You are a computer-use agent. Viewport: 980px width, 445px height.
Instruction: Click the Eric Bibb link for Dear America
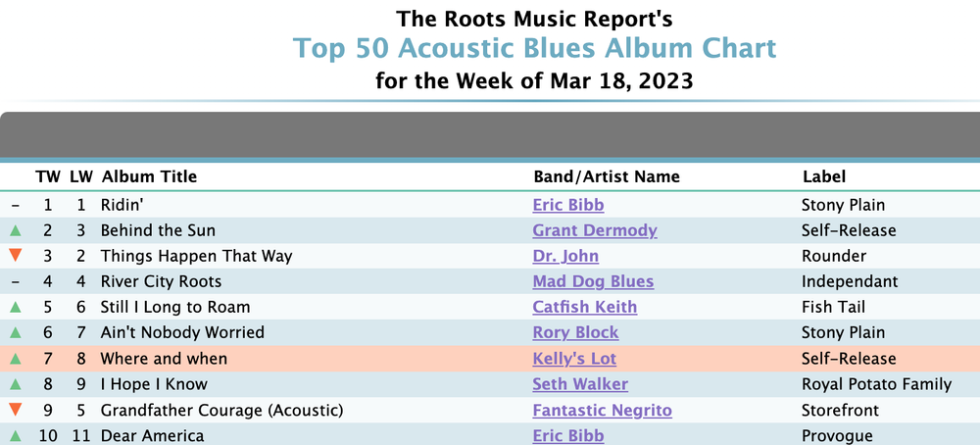point(568,435)
